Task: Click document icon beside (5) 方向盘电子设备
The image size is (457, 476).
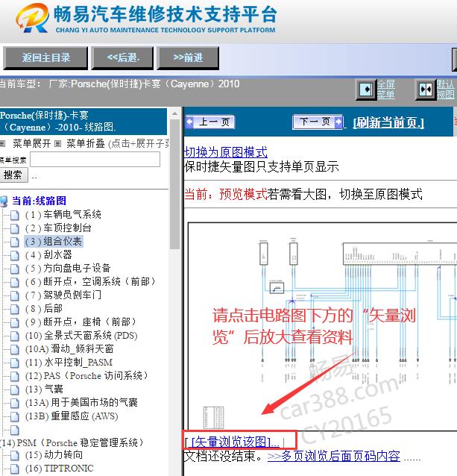Action: [x=14, y=269]
